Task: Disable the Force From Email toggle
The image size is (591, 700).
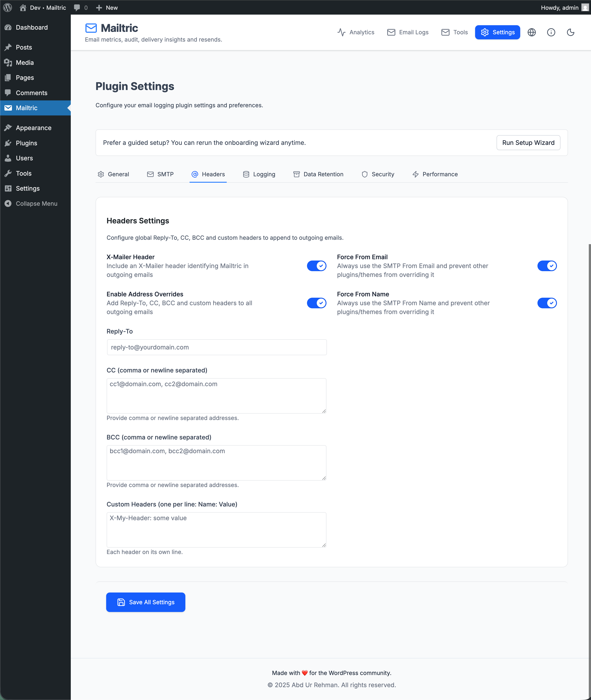Action: (547, 266)
